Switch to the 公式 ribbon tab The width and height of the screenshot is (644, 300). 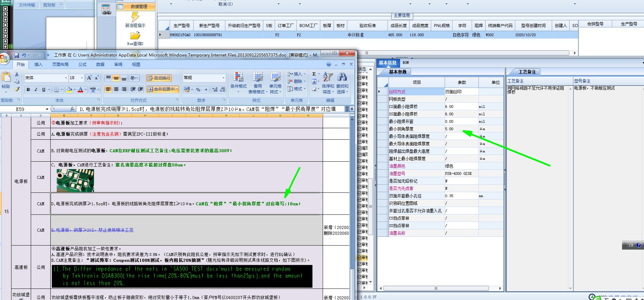(x=82, y=64)
